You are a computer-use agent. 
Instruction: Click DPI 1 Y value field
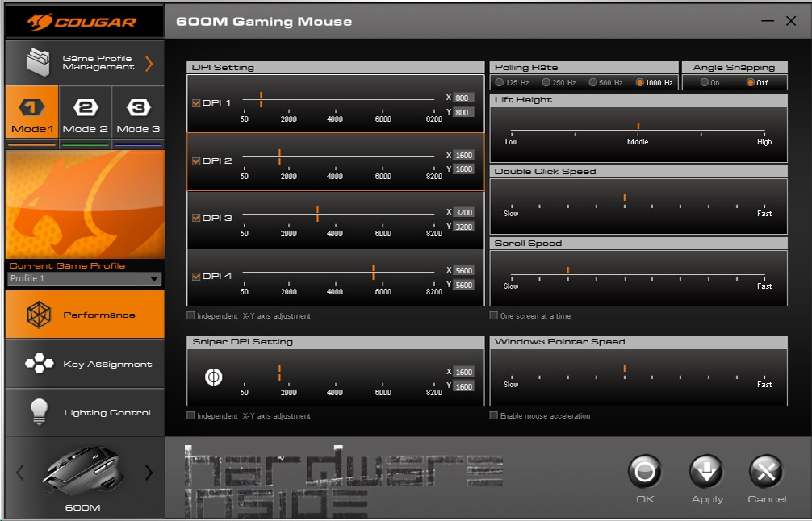click(463, 112)
